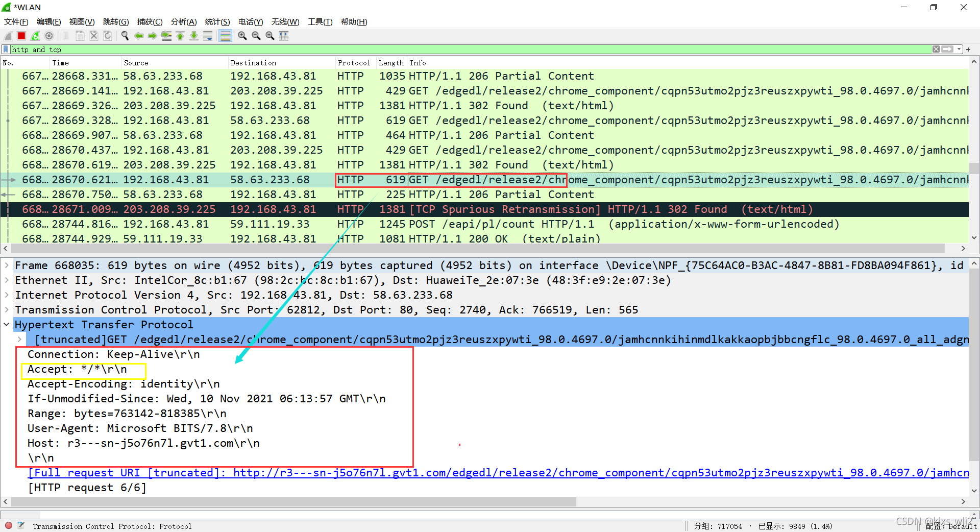The image size is (980, 532).
Task: Open the 分析(A) menu
Action: point(184,22)
